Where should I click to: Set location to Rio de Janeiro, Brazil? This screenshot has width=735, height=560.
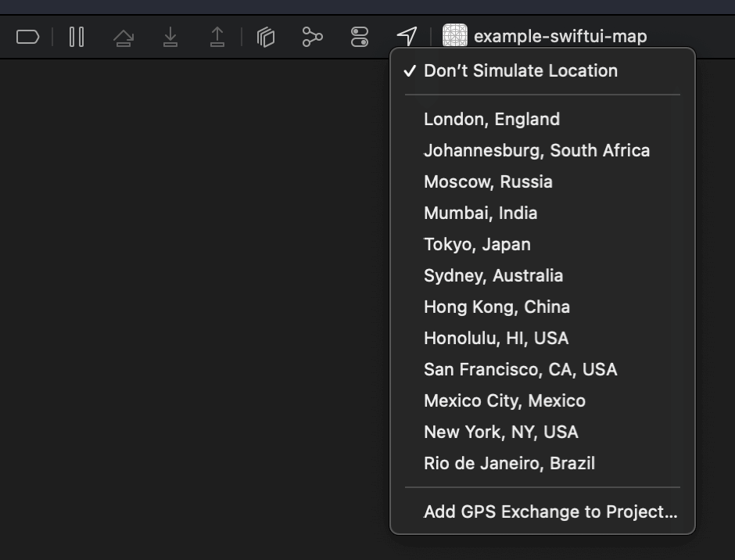pos(509,464)
